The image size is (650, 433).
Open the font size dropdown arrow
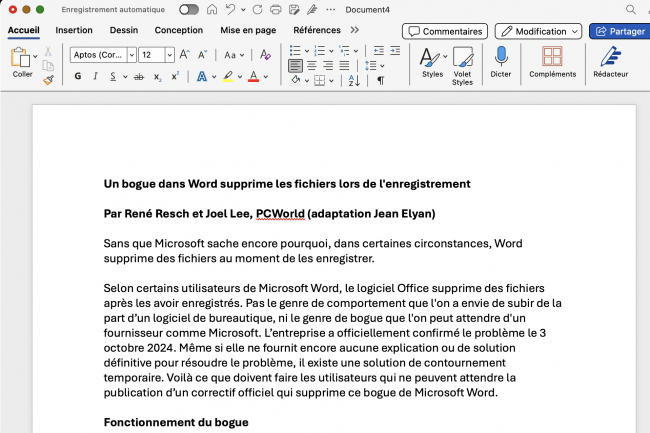point(170,55)
